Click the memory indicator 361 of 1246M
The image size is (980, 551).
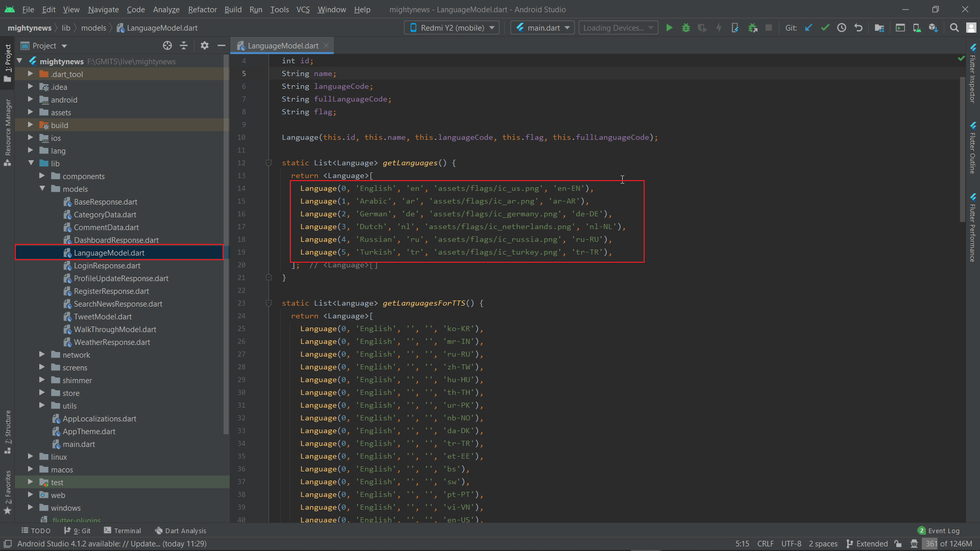pyautogui.click(x=948, y=544)
